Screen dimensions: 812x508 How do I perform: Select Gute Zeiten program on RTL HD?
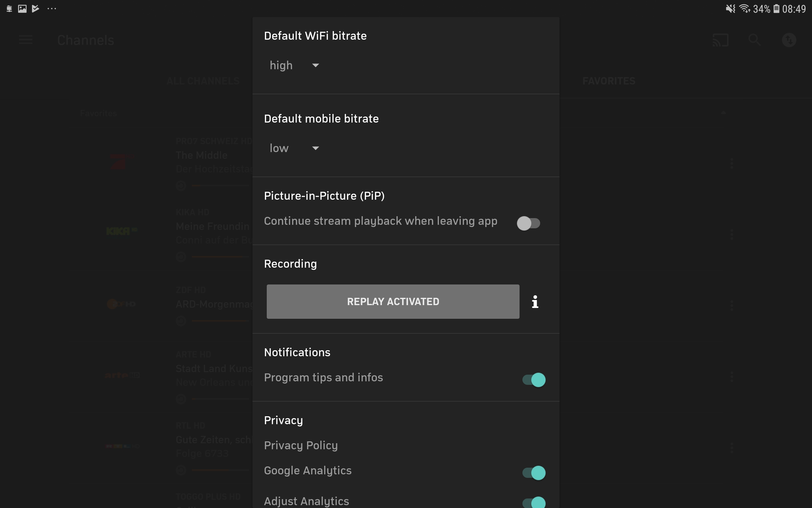click(x=214, y=440)
